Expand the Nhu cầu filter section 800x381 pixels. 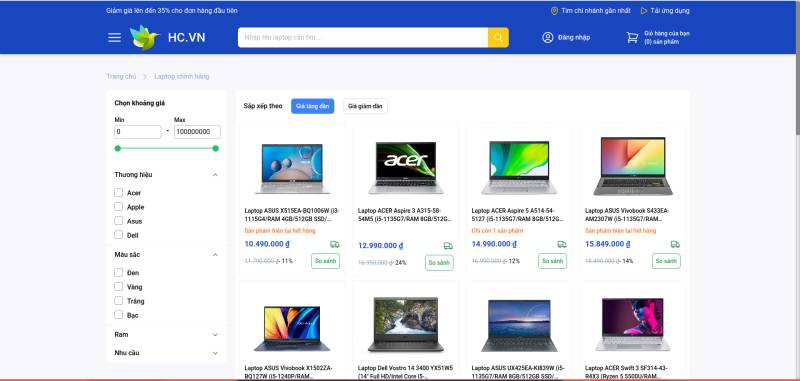point(215,353)
